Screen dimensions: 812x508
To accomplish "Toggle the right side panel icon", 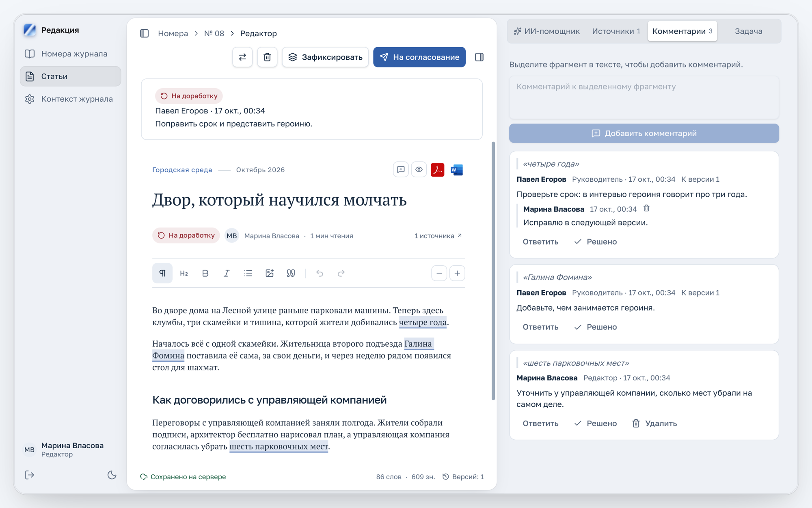I will click(479, 57).
